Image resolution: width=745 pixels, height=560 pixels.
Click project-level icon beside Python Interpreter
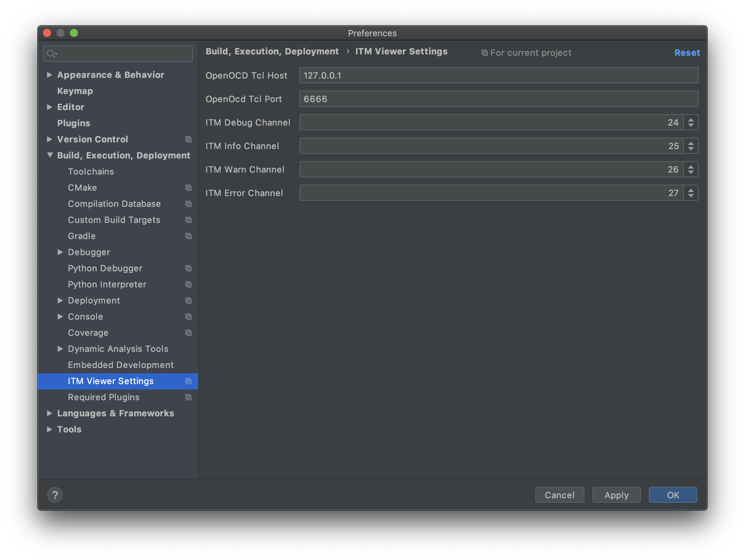click(188, 284)
